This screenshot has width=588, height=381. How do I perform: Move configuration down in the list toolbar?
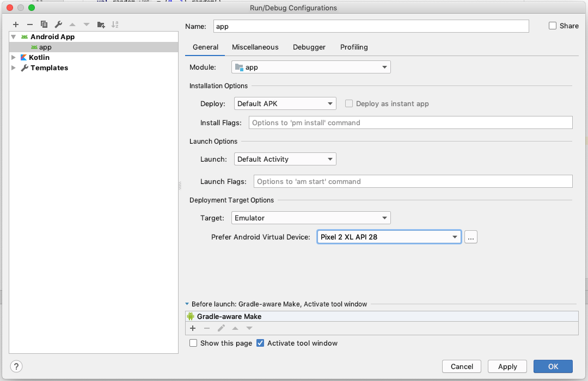(x=87, y=24)
